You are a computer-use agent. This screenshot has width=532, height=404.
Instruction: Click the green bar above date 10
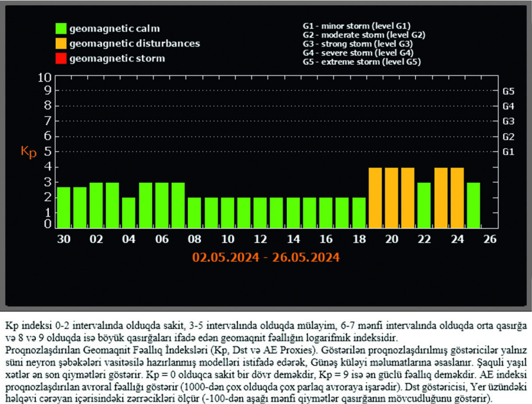pyautogui.click(x=228, y=213)
